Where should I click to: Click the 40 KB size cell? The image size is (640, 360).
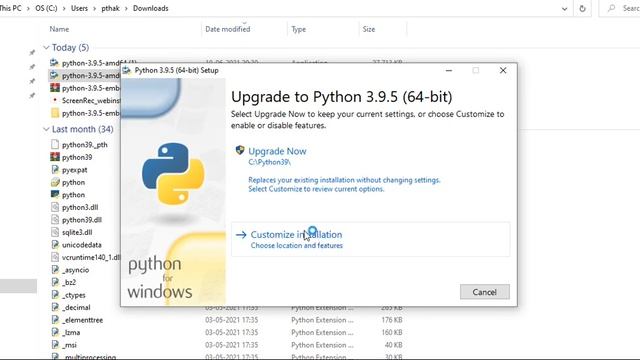[393, 345]
